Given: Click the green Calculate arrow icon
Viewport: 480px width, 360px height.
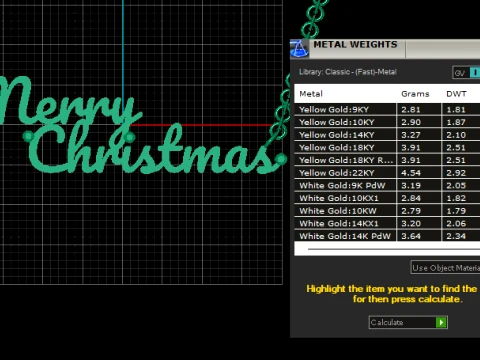Looking at the screenshot, I should tap(441, 322).
